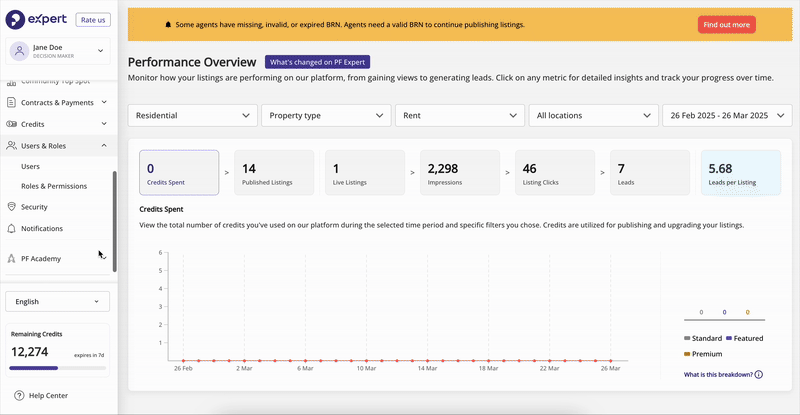Image resolution: width=800 pixels, height=415 pixels.
Task: Click the Notifications bell icon in sidebar
Action: [11, 228]
